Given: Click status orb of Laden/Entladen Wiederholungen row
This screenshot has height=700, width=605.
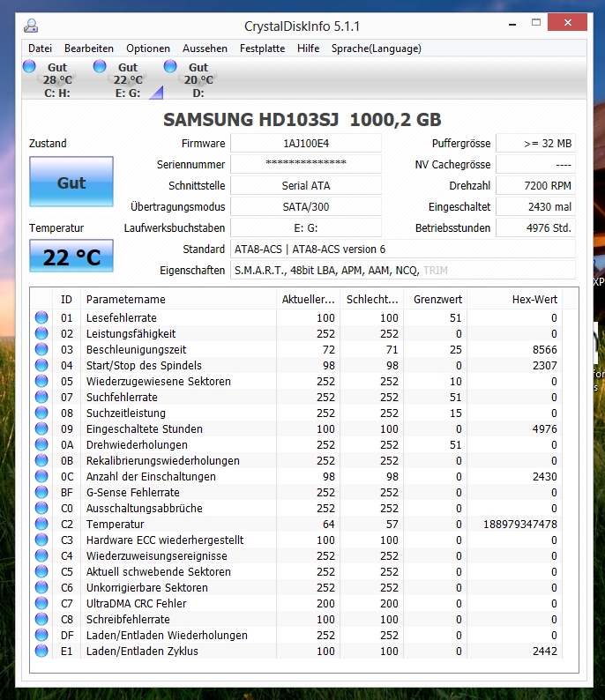Looking at the screenshot, I should (x=41, y=635).
